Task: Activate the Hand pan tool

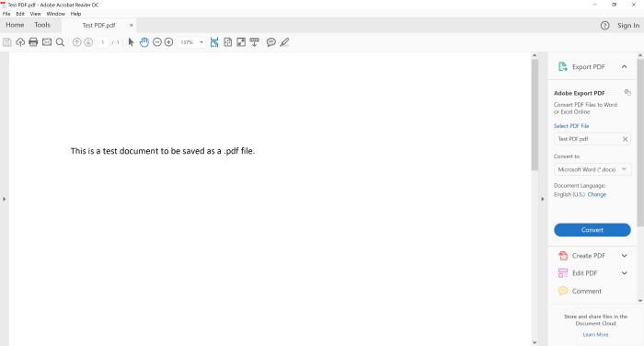Action: coord(144,42)
